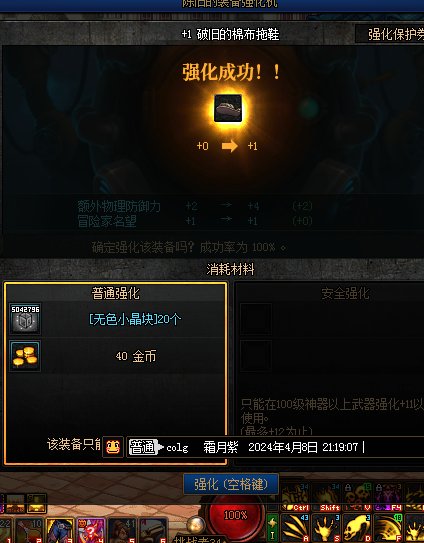Click the 强化保护券 button
This screenshot has width=424, height=543.
[390, 34]
